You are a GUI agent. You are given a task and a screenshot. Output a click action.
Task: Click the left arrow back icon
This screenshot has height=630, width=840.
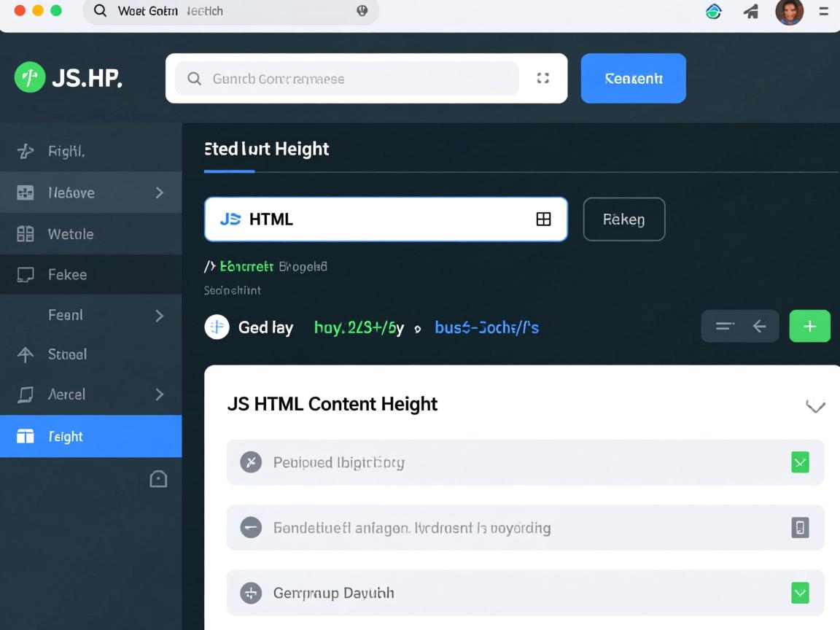[759, 327]
